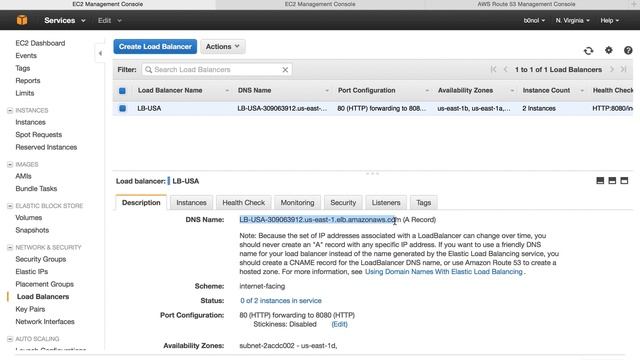640x360 pixels.
Task: Collapse the left navigation panel arrow
Action: point(100,53)
